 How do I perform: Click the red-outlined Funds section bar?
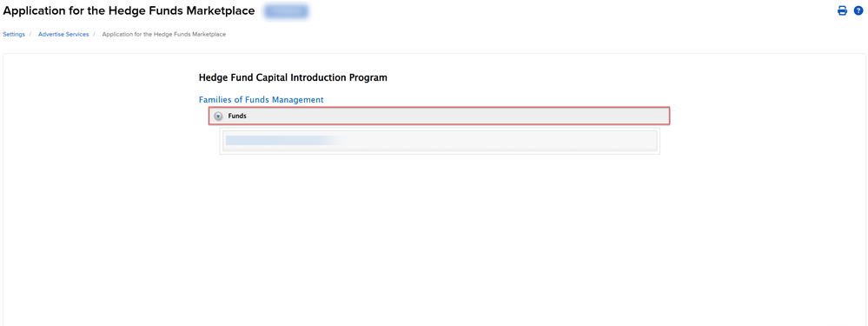[439, 116]
